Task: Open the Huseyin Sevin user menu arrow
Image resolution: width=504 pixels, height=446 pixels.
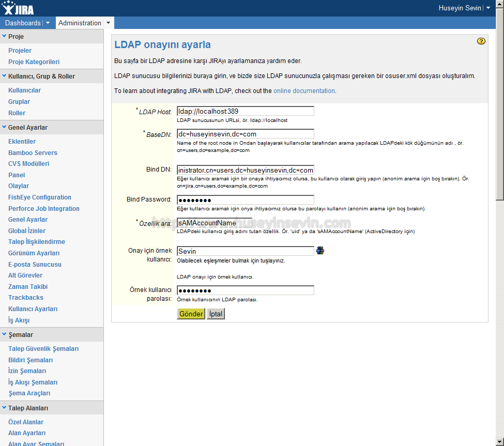Action: tap(488, 8)
